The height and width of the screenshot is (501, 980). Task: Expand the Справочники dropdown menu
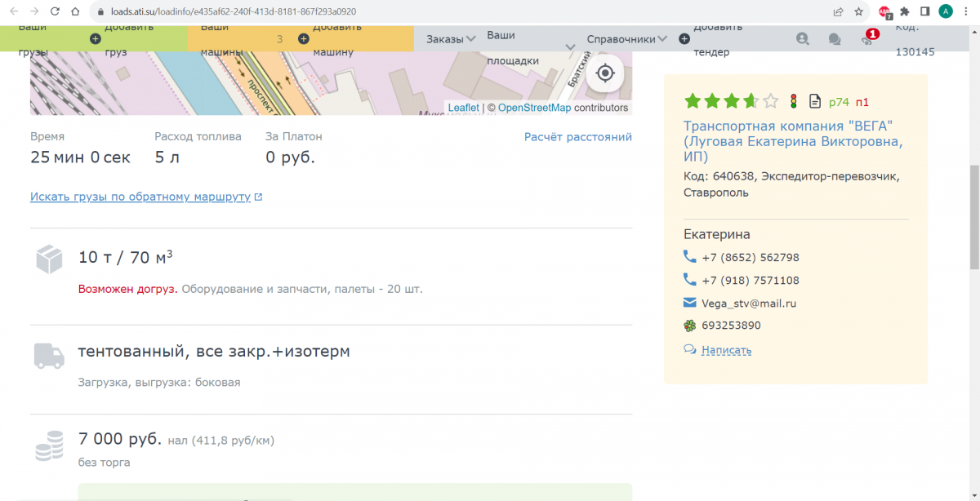pos(626,39)
